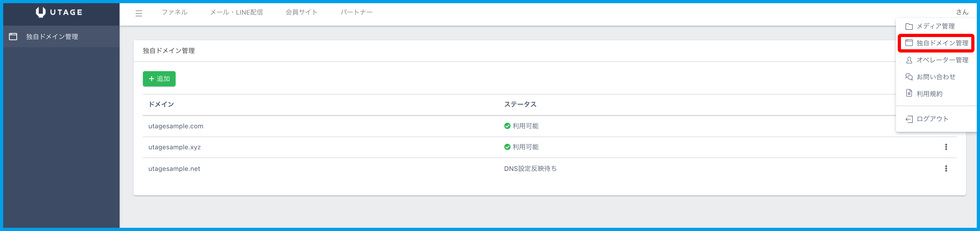Toggle the hamburger sidebar menu icon
Viewport: 980px width, 231px height.
(x=139, y=13)
